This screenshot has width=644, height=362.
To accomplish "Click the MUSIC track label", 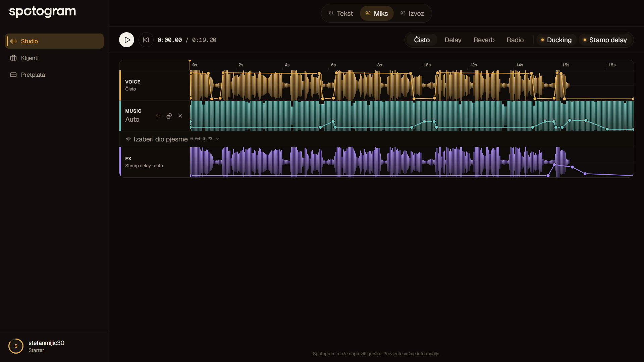I will (x=133, y=111).
